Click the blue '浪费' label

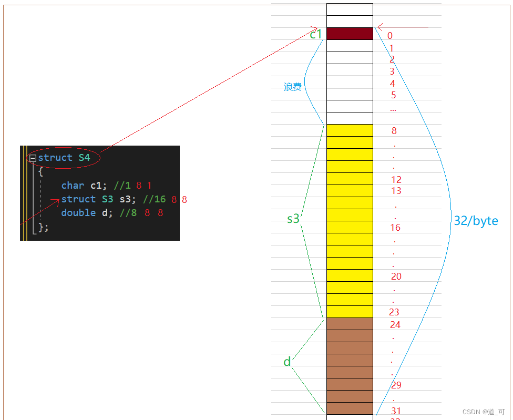(292, 87)
